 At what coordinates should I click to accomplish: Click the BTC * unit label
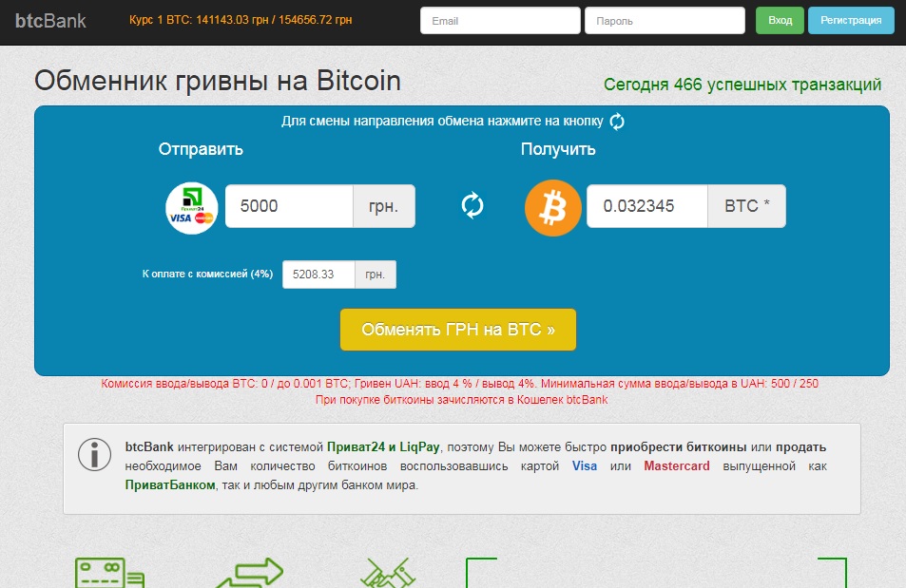coord(746,206)
